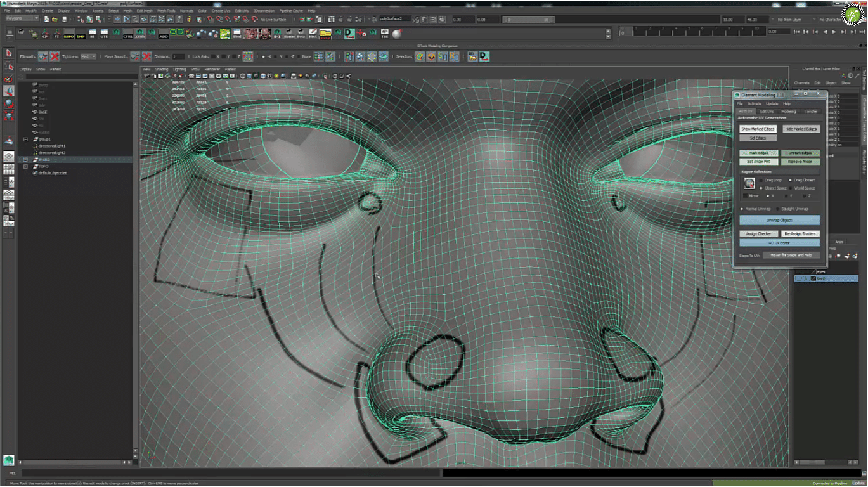Click the red X beside ESmooth
Screen dimensions: 868x487
pos(55,56)
